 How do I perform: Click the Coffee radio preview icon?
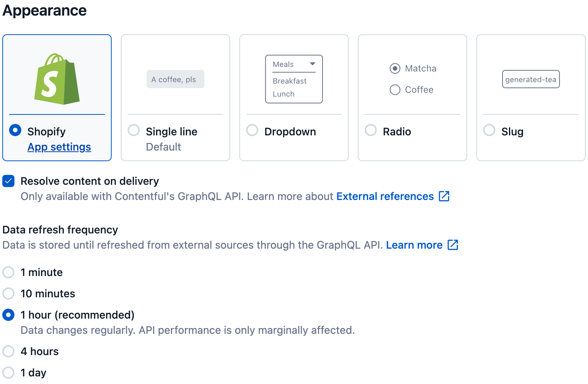(x=395, y=90)
